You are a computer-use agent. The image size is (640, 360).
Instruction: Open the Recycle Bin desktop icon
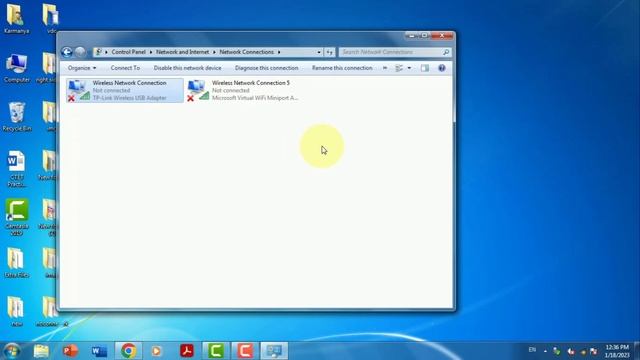[16, 117]
